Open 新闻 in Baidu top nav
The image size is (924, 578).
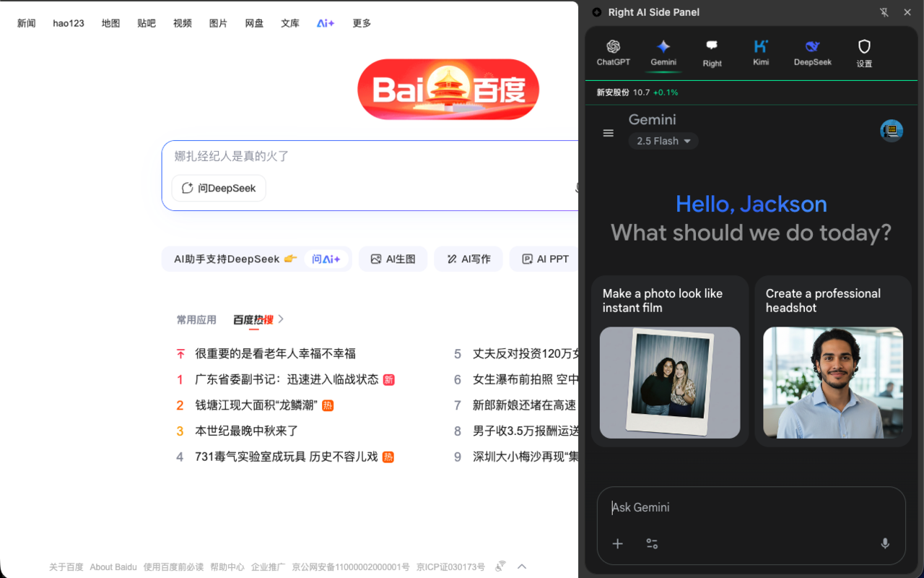click(x=27, y=23)
